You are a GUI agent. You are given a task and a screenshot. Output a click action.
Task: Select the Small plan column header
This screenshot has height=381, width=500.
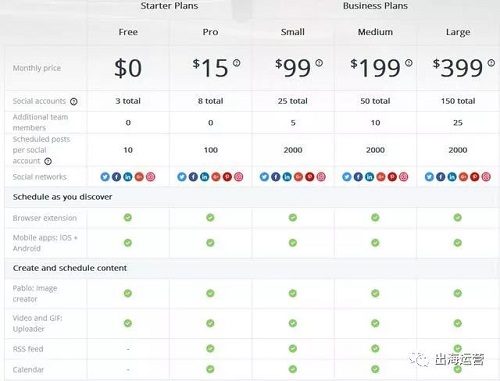(x=293, y=32)
